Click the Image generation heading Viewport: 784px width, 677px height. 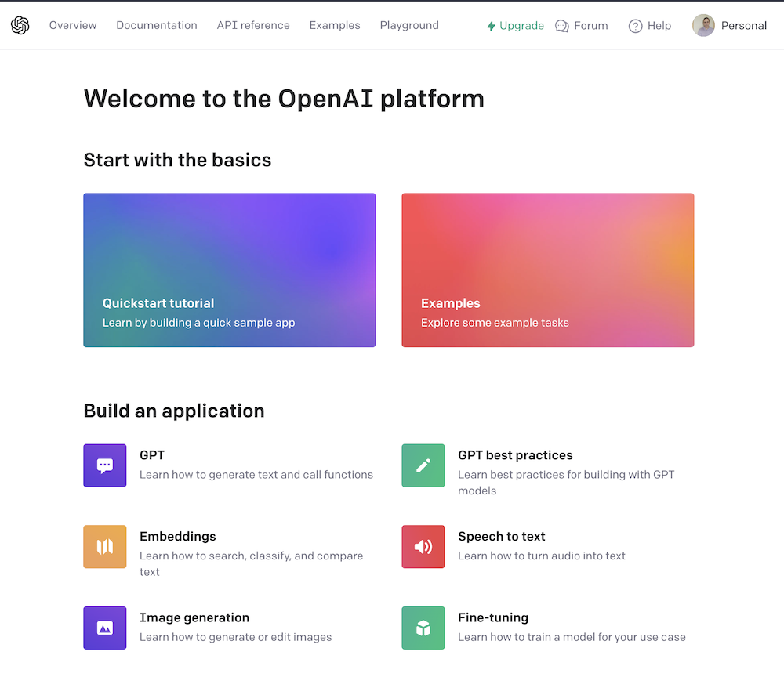[x=194, y=617]
